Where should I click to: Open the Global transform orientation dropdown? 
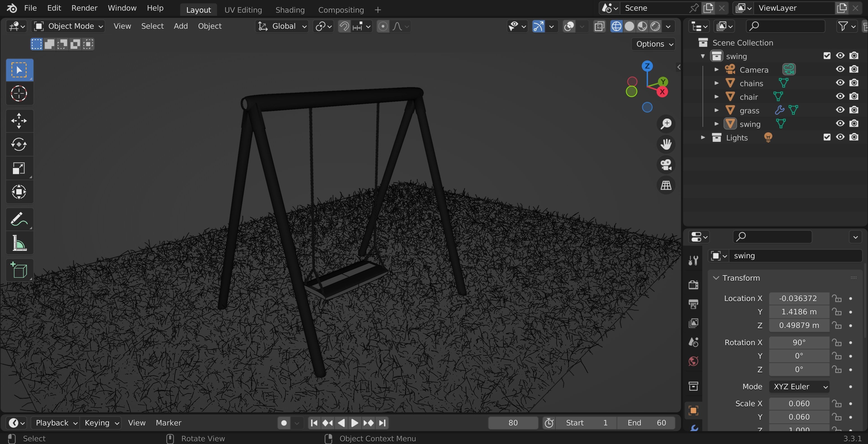(x=282, y=26)
